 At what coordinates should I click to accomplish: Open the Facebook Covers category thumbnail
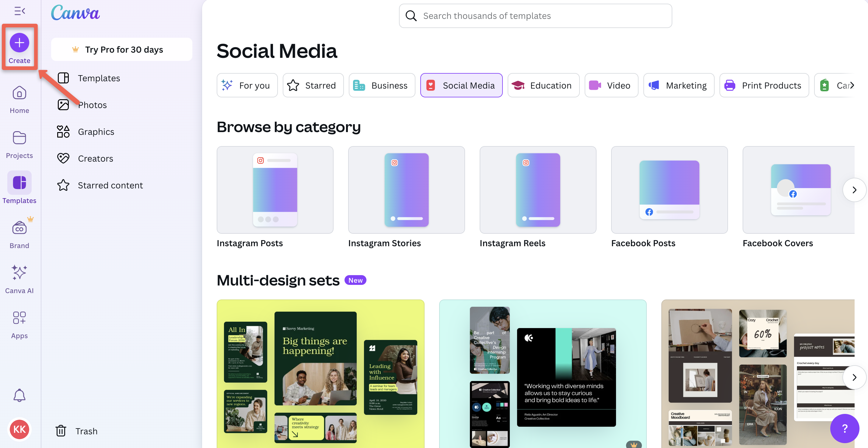(x=799, y=190)
